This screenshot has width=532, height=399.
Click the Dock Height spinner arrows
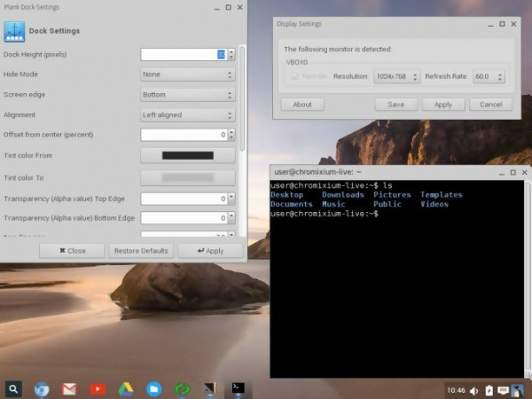231,54
